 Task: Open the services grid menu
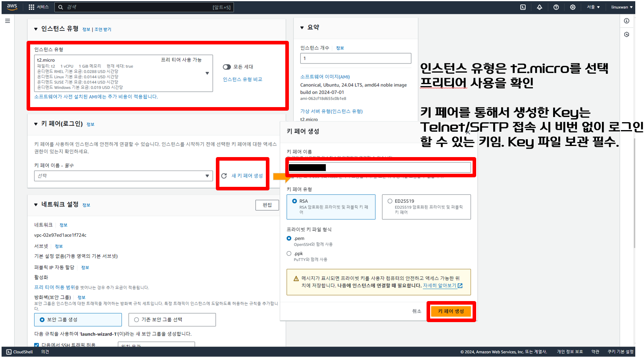coord(38,7)
